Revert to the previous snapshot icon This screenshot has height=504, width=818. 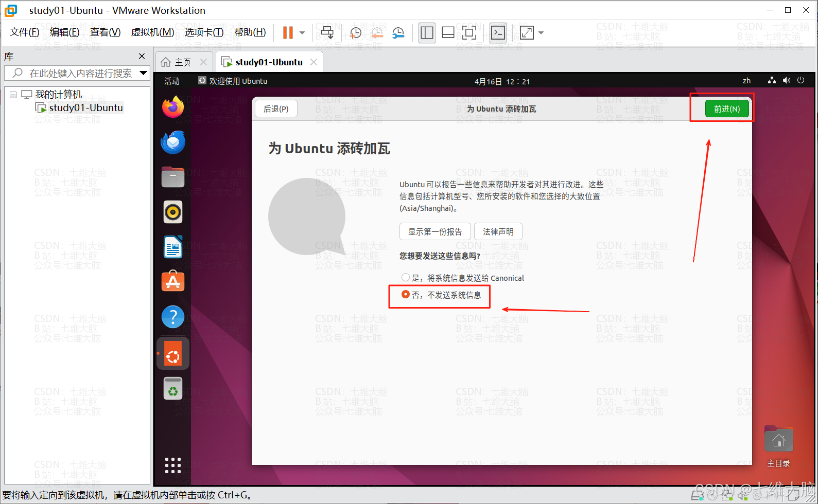(x=377, y=33)
